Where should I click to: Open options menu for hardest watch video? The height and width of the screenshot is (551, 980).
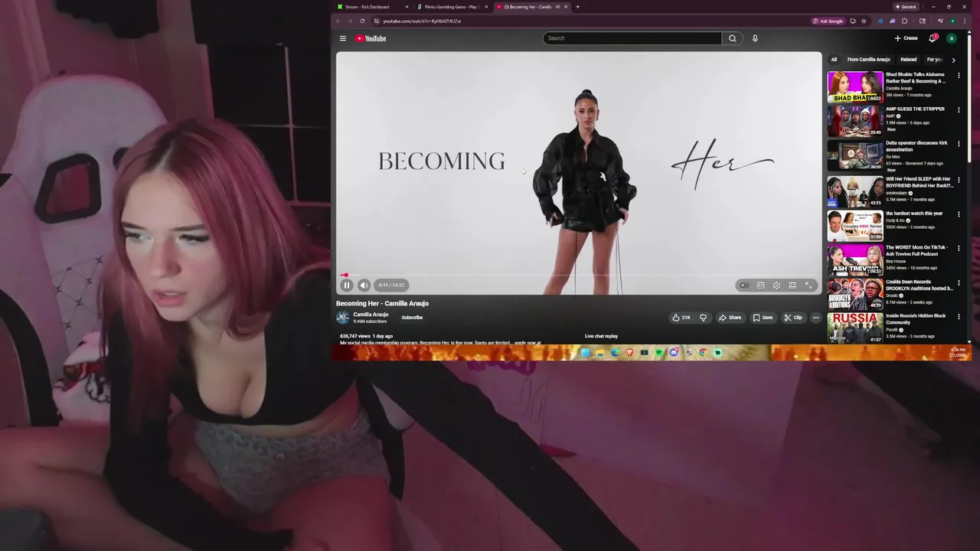point(959,214)
